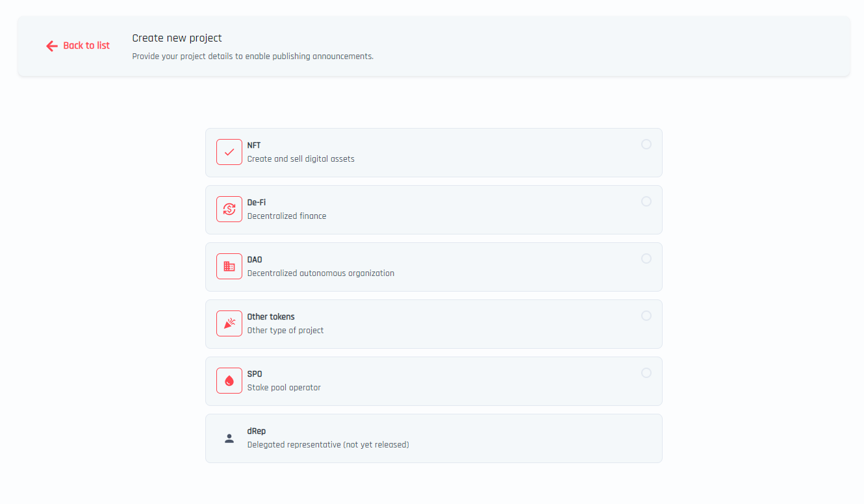Choose the SPO stake pool operator card

(433, 381)
